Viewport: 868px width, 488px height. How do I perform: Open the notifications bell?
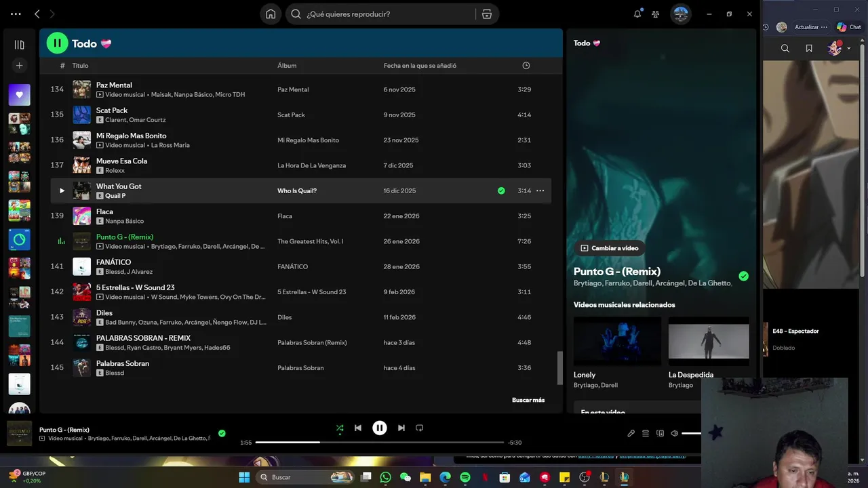coord(637,14)
